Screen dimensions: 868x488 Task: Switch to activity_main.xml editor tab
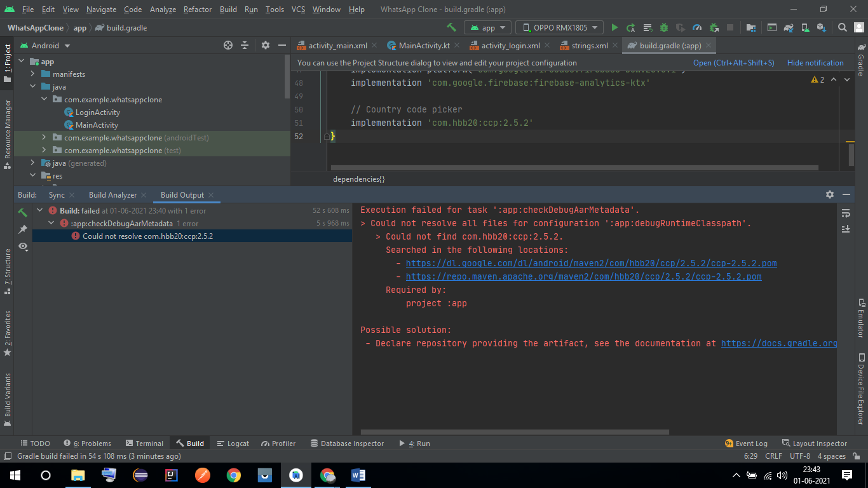pyautogui.click(x=337, y=45)
